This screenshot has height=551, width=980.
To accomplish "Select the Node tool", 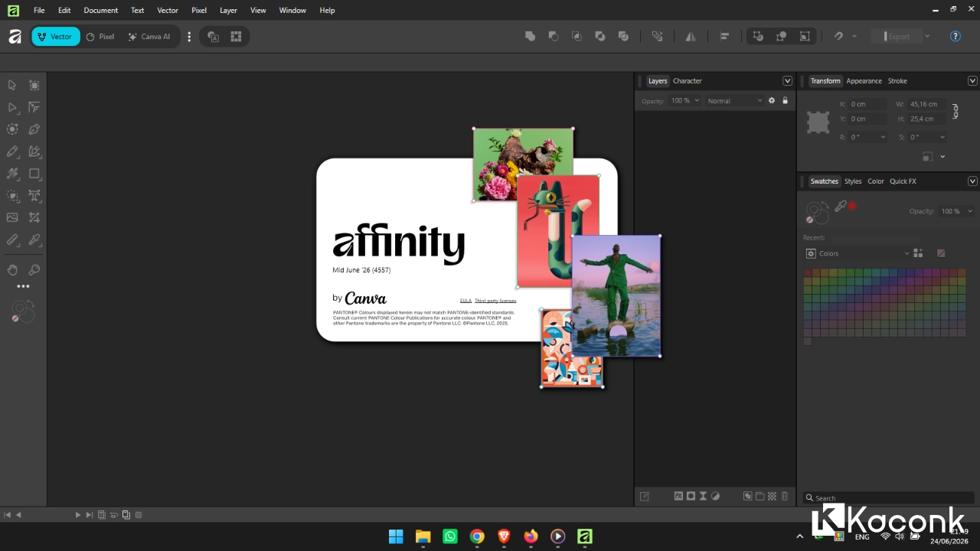I will pos(12,107).
